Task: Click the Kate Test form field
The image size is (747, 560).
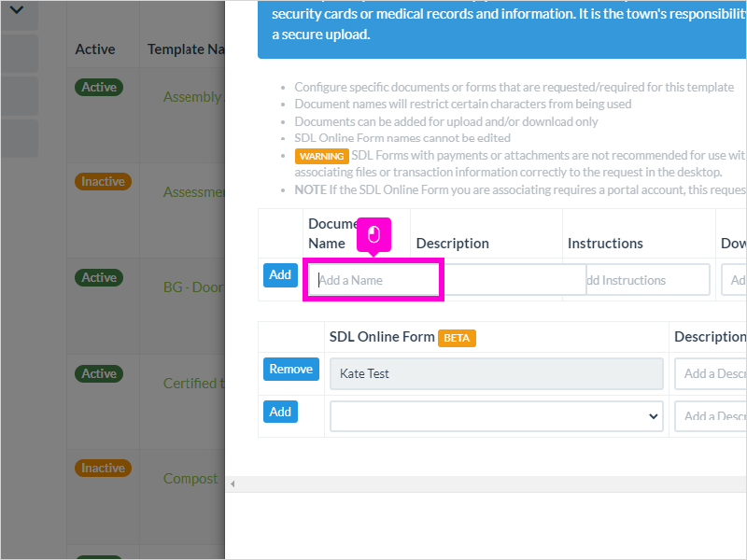Action: (x=497, y=374)
